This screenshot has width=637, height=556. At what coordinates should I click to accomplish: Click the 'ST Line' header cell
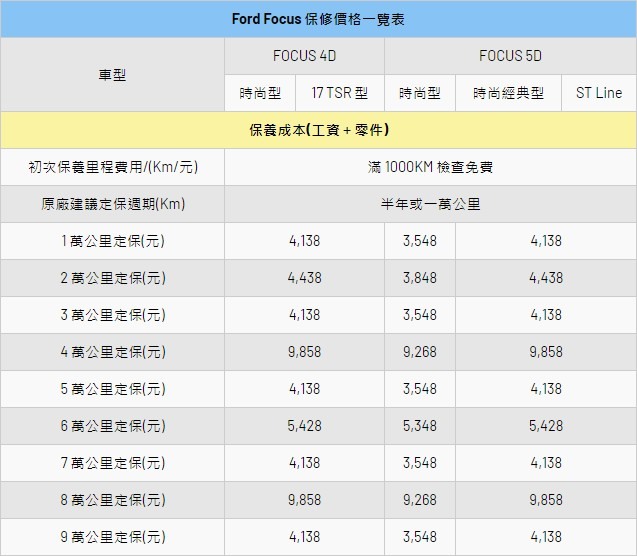(x=599, y=93)
